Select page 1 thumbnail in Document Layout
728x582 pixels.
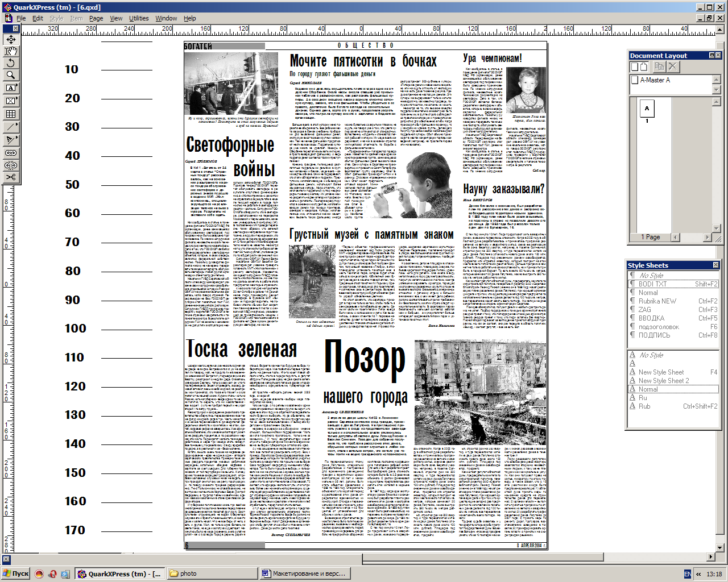tap(647, 108)
